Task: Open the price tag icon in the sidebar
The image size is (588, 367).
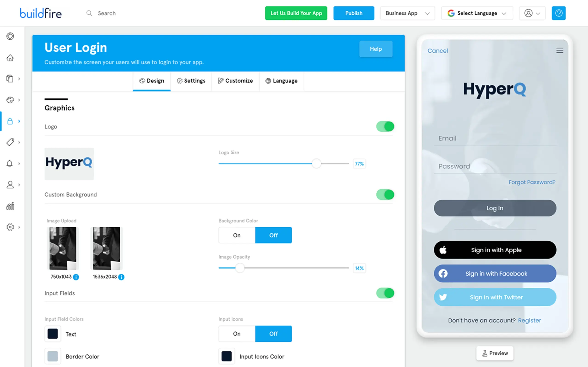Action: (x=10, y=142)
